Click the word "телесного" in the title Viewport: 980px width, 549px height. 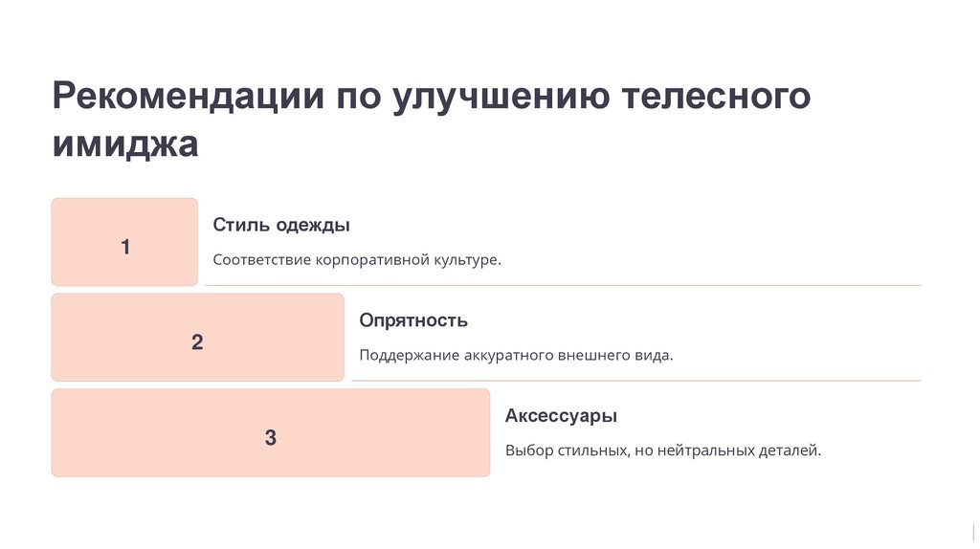point(717,99)
